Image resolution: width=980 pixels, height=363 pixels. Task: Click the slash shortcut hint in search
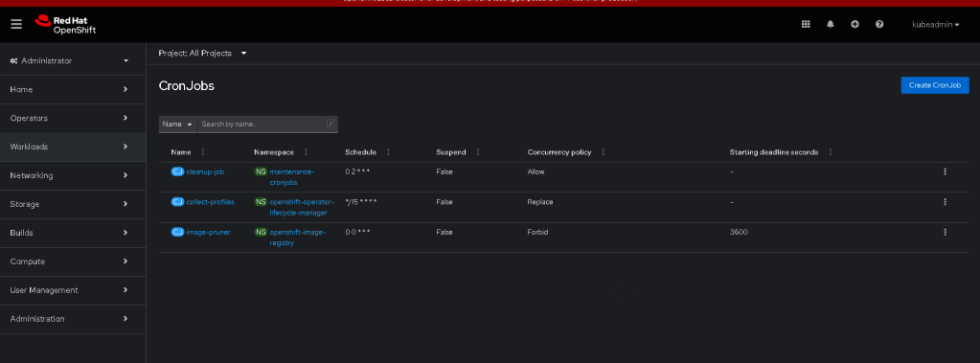(330, 125)
